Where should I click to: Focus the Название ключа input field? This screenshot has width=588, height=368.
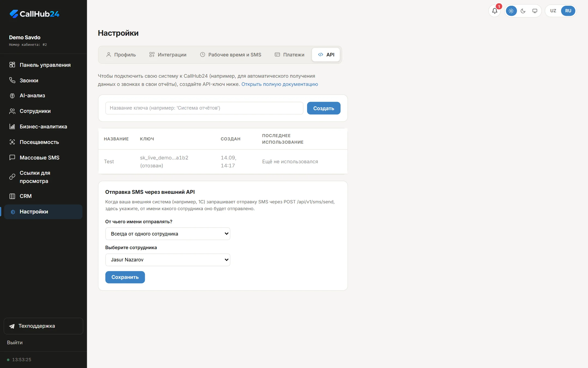pyautogui.click(x=204, y=108)
